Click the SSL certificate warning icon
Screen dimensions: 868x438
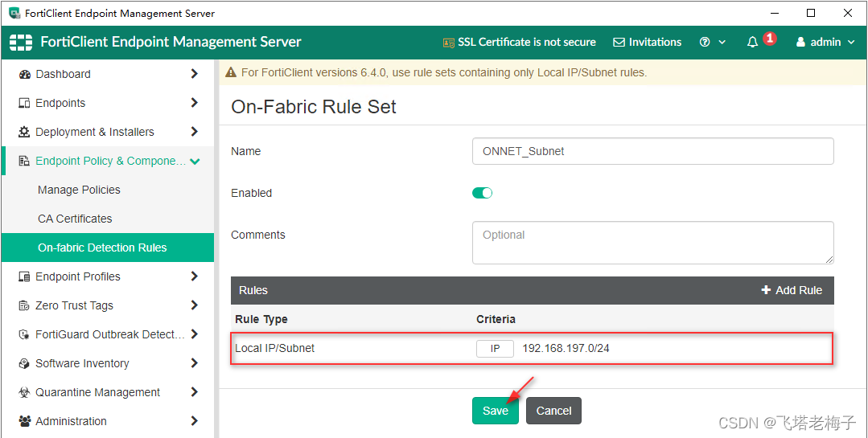click(x=448, y=43)
